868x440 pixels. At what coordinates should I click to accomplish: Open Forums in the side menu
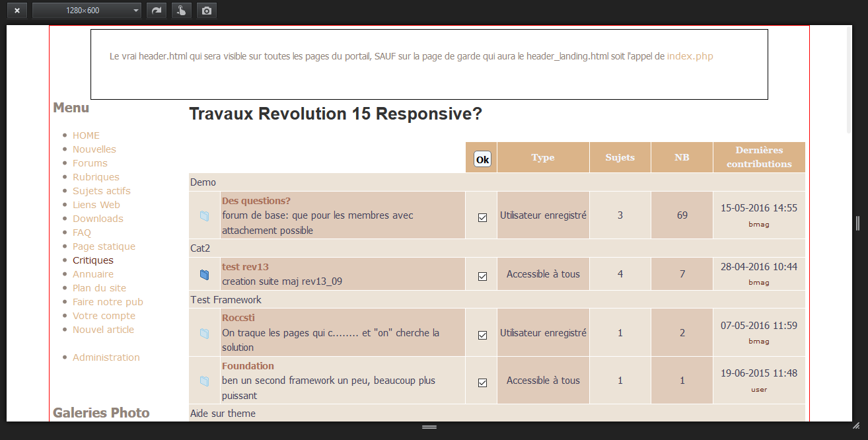pos(90,163)
